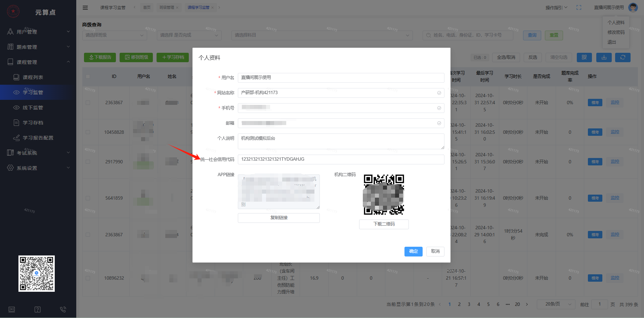Click the 考试系统 sidebar icon

click(10, 153)
